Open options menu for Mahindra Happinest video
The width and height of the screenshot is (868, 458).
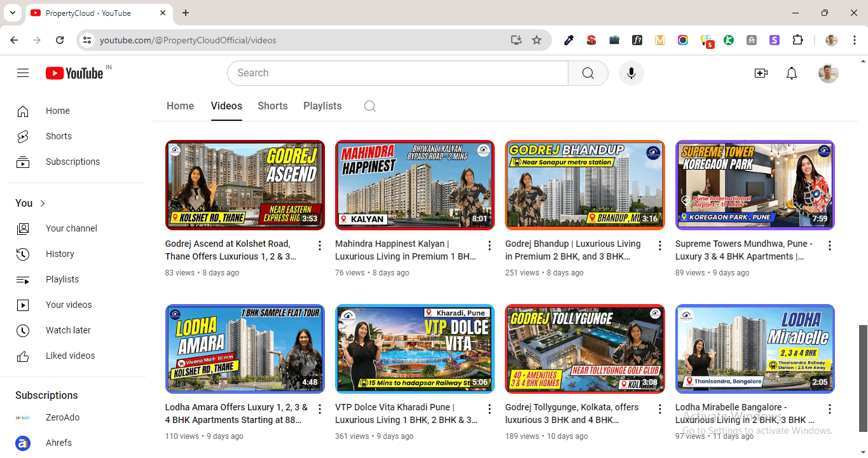point(490,246)
